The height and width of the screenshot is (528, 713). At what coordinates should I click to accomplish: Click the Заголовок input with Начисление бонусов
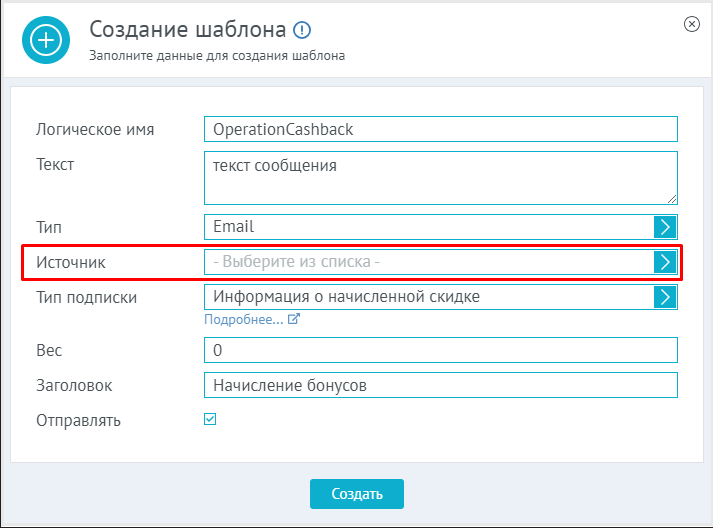[441, 385]
